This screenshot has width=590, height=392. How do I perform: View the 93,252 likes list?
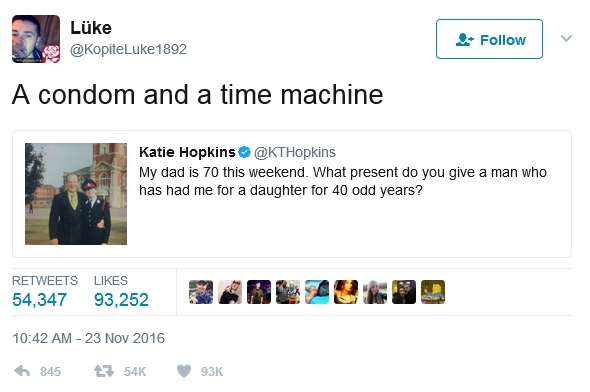tap(121, 300)
